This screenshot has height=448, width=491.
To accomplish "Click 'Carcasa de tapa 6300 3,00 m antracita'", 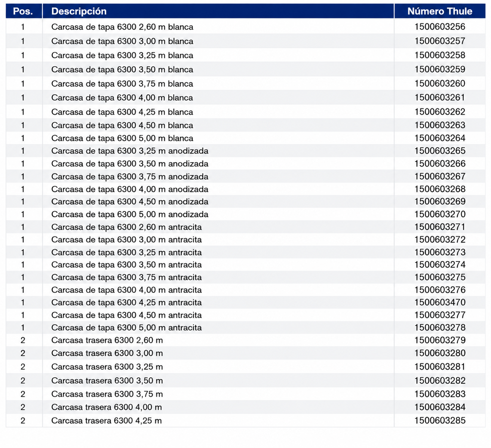I will (126, 240).
